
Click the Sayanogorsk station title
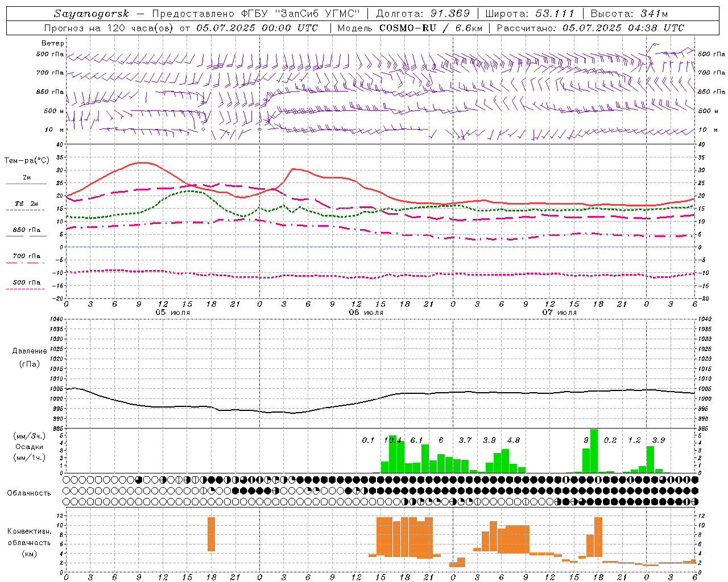(92, 14)
